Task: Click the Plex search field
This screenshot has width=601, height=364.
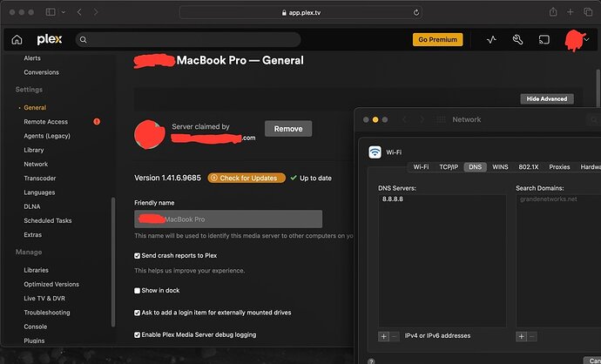Action: coord(188,39)
